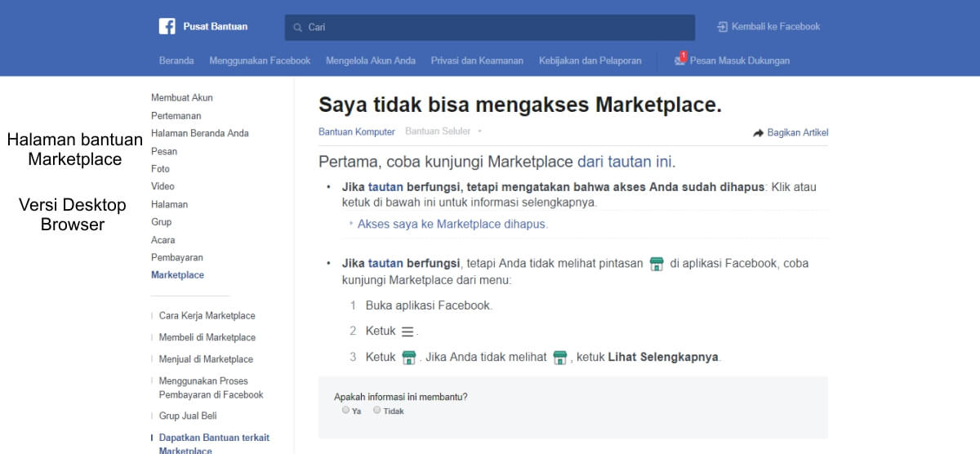The height and width of the screenshot is (454, 980).
Task: Open Marketplace in sidebar
Action: (x=177, y=275)
